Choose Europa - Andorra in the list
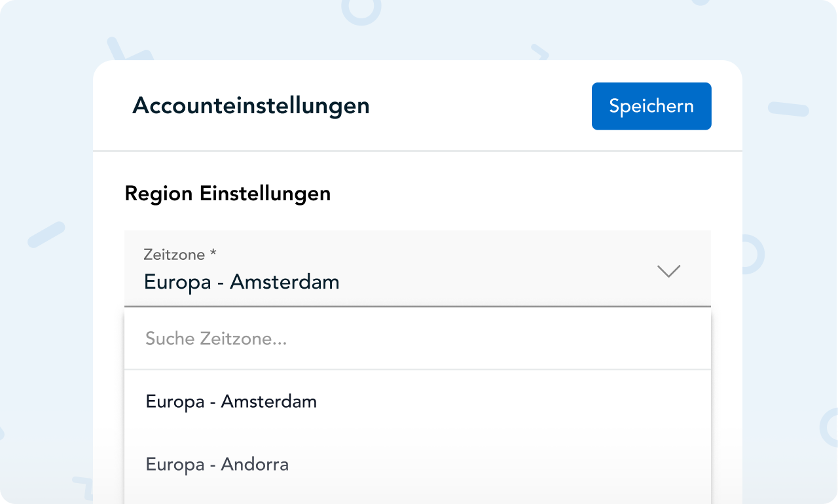838x504 pixels. pyautogui.click(x=217, y=465)
